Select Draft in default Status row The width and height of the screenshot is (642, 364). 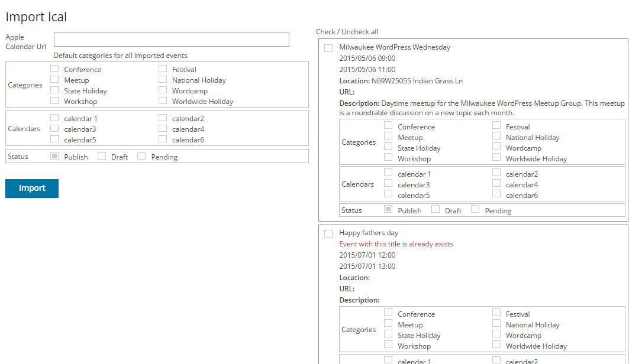pos(102,156)
